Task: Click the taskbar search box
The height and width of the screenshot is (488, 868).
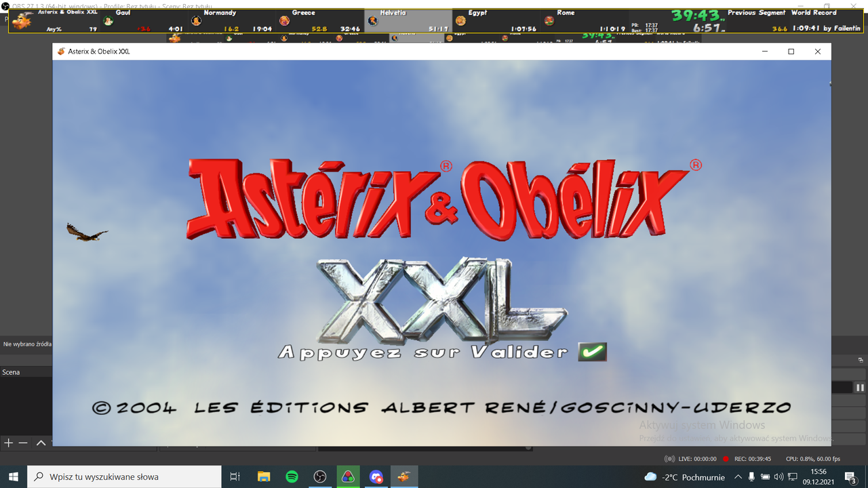Action: [x=124, y=476]
